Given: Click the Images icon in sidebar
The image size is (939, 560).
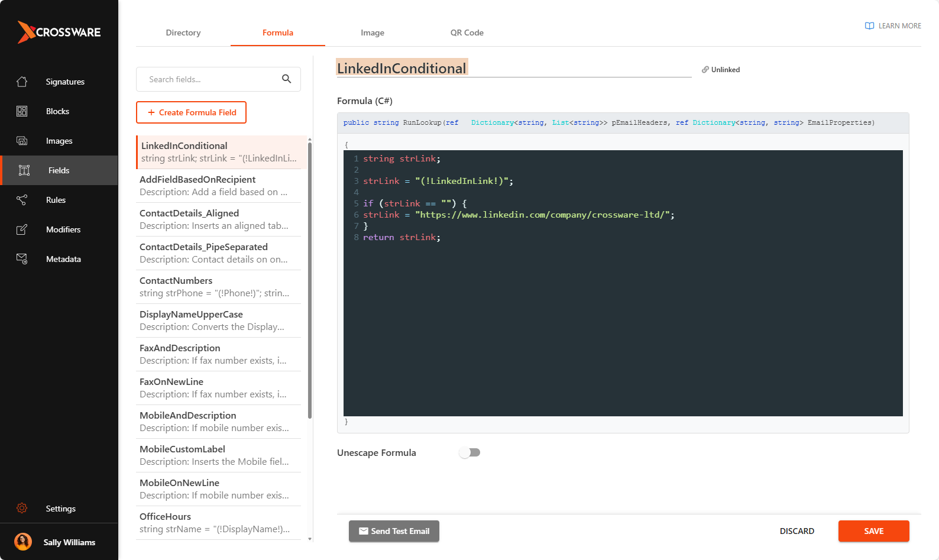Looking at the screenshot, I should 22,141.
